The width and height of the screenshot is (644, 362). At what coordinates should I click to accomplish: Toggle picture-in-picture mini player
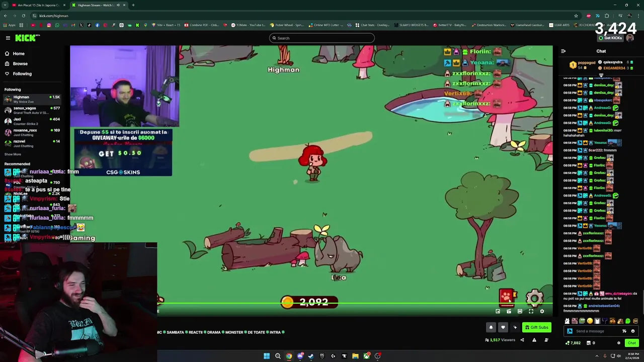498,312
